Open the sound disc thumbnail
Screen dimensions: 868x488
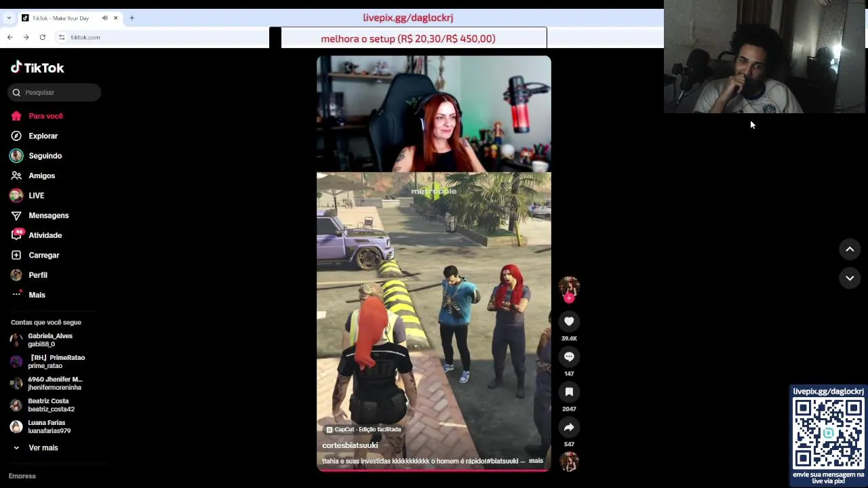coord(569,462)
